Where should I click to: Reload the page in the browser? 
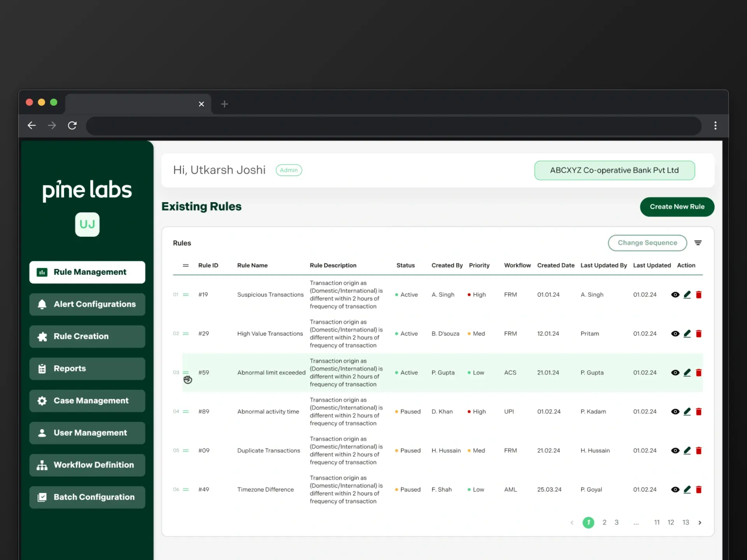tap(72, 125)
